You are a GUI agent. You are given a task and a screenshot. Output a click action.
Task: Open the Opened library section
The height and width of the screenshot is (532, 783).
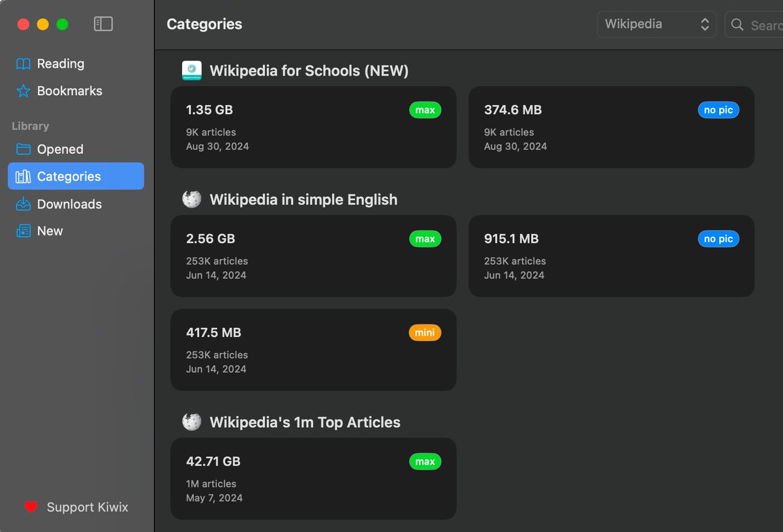[76, 149]
